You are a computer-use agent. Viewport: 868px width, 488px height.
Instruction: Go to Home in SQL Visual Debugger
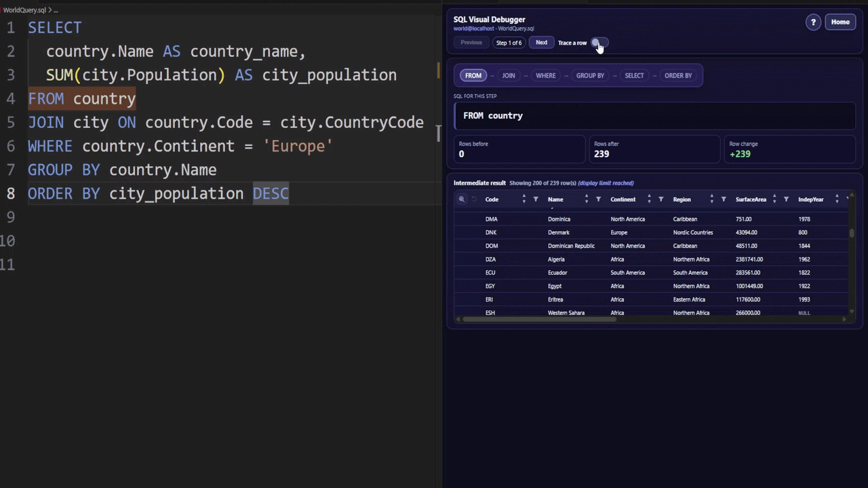[x=840, y=22]
